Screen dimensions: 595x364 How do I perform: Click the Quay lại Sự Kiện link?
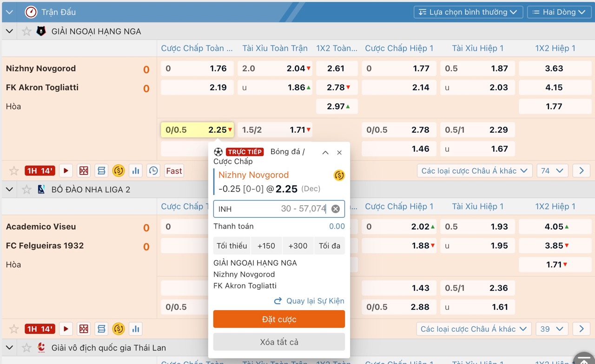point(309,301)
